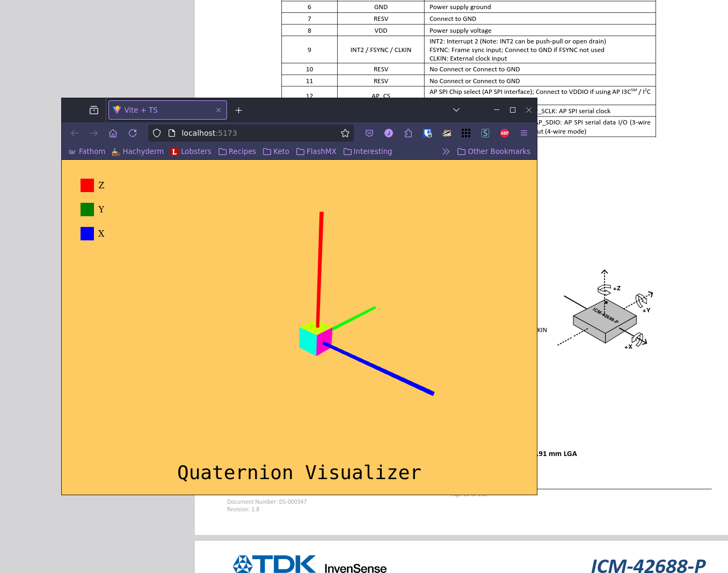Switch to the Vite + TS tab
This screenshot has width=728, height=573.
tap(161, 110)
